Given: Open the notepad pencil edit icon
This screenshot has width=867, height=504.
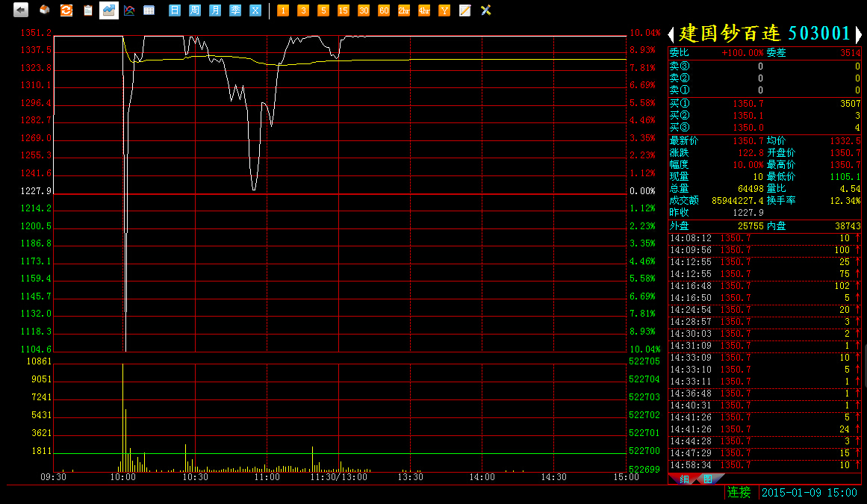Looking at the screenshot, I should pyautogui.click(x=465, y=10).
